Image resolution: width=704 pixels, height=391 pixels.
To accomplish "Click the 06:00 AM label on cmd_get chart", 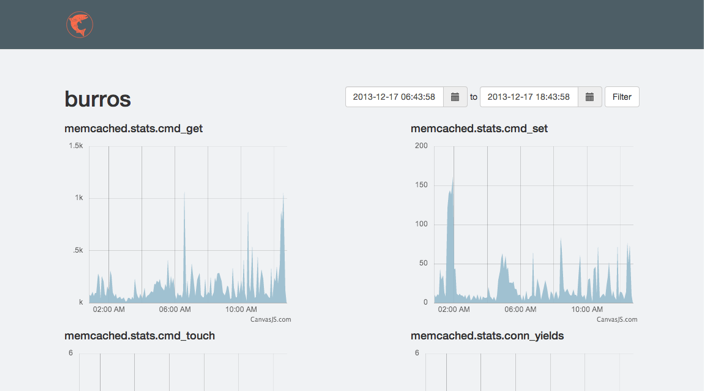I will tap(175, 309).
